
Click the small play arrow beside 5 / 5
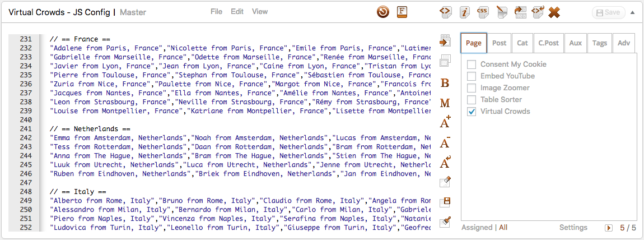(x=609, y=228)
